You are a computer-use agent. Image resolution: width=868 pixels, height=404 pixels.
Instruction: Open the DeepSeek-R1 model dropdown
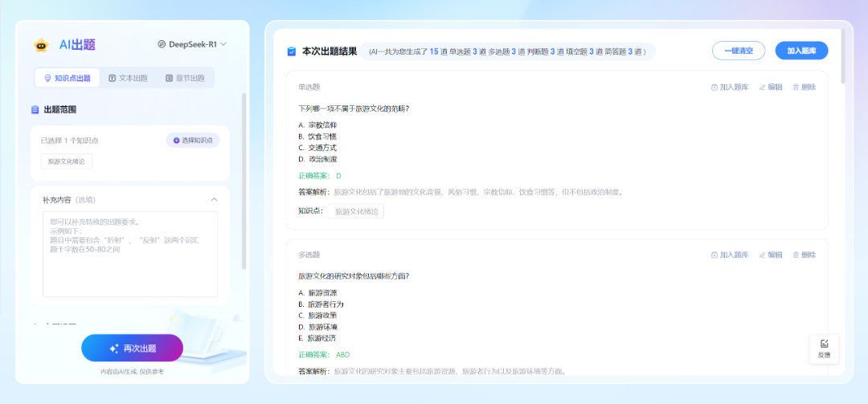point(192,44)
